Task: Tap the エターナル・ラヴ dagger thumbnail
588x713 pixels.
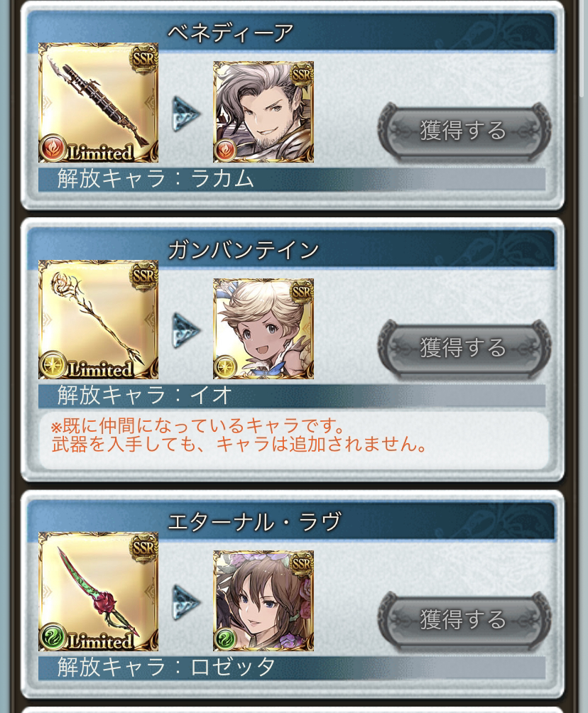Action: point(98,591)
